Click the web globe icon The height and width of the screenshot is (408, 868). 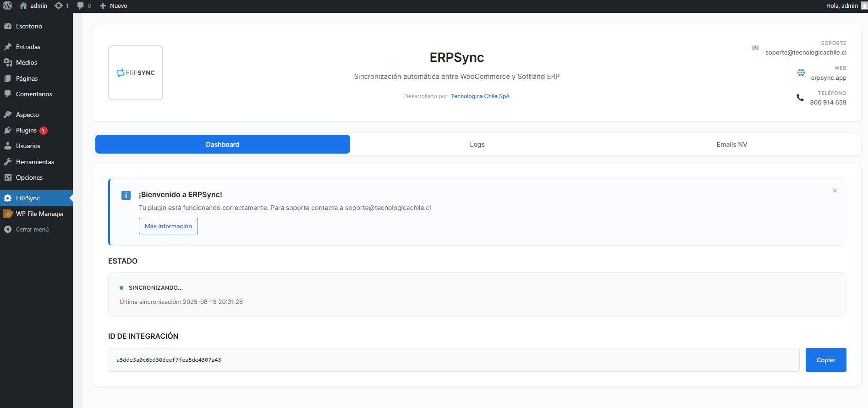tap(801, 72)
